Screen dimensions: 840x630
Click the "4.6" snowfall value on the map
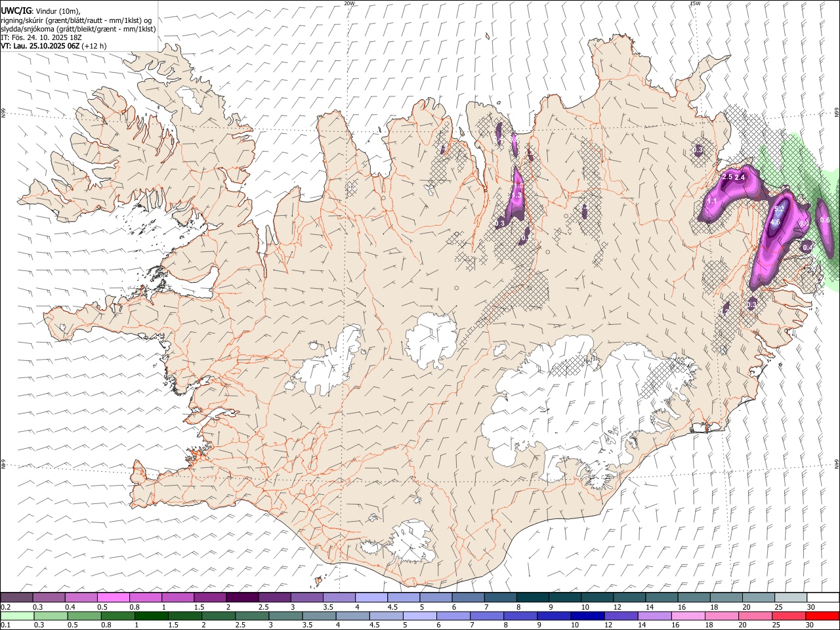point(775,222)
